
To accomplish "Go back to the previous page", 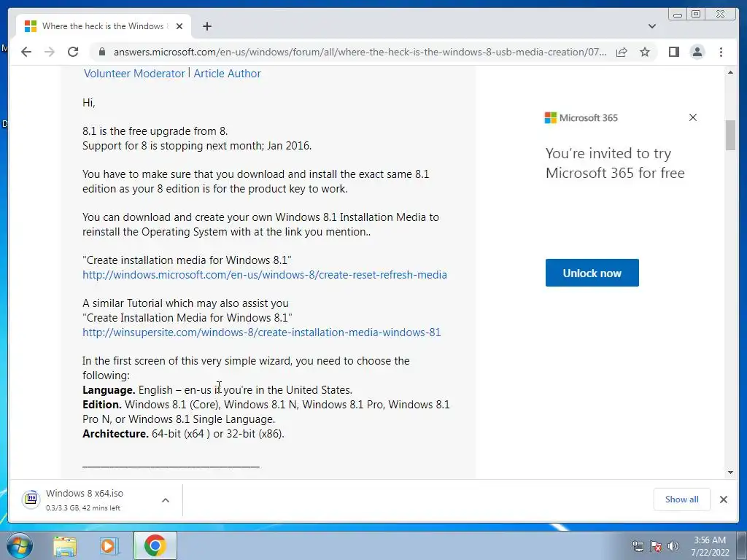I will click(26, 52).
